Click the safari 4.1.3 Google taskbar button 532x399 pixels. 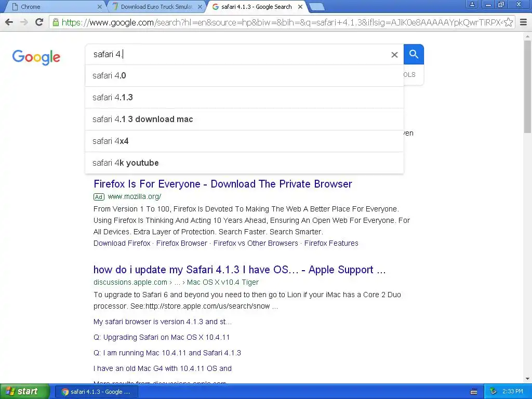point(97,392)
